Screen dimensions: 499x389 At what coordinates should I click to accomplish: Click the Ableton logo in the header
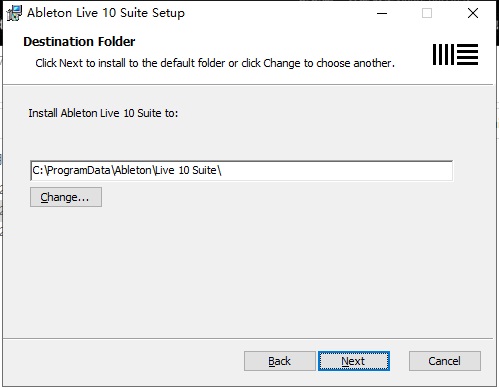pyautogui.click(x=455, y=54)
